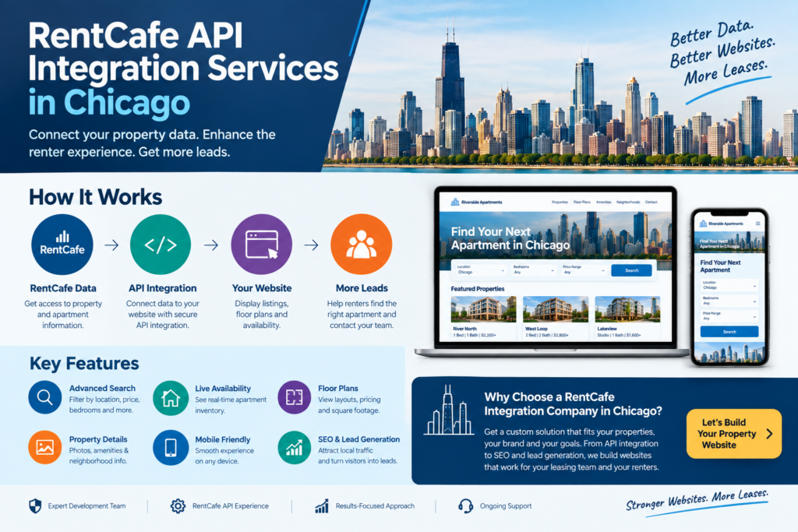Click the skyline outline icon in Why Choose panel
Image resolution: width=798 pixels, height=532 pixels.
(x=449, y=410)
